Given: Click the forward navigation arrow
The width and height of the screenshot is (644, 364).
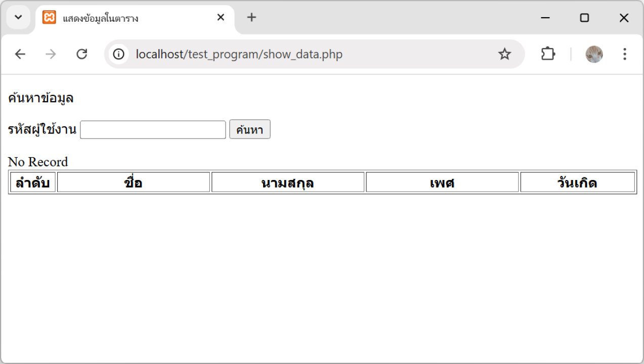Looking at the screenshot, I should tap(51, 54).
